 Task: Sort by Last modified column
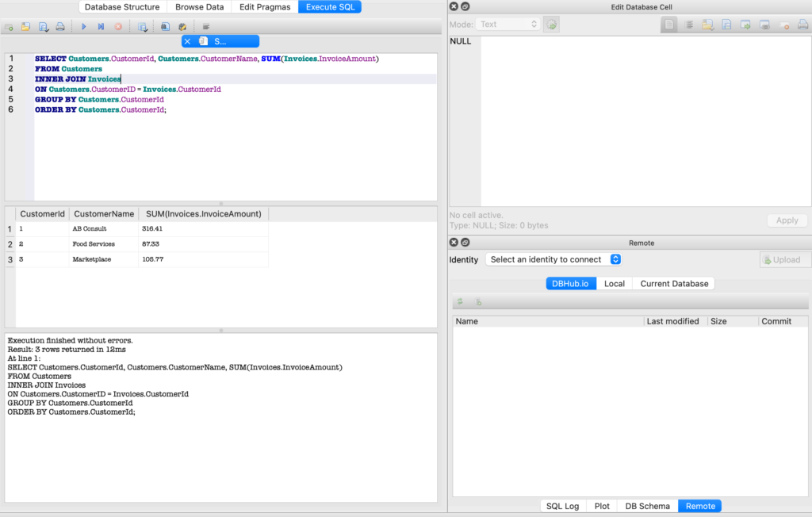pyautogui.click(x=676, y=322)
